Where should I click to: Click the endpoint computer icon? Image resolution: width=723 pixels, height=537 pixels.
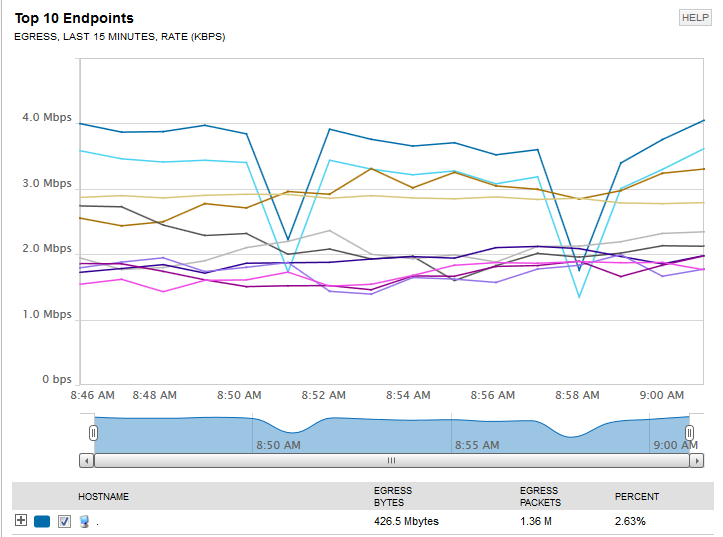click(x=84, y=521)
